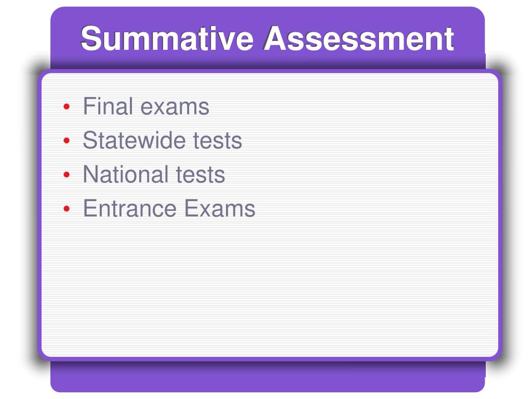532x399 pixels.
Task: Click the red bullet beside Final exams
Action: click(66, 107)
